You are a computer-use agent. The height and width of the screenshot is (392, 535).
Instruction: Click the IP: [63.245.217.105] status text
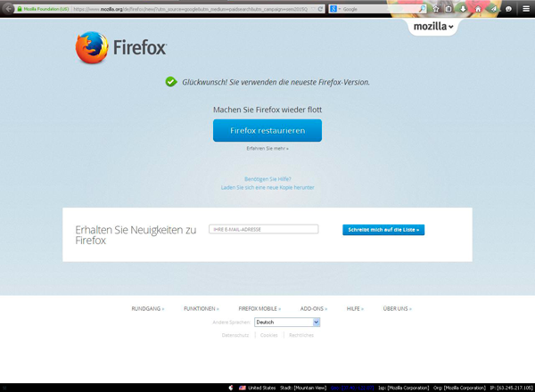(511, 388)
